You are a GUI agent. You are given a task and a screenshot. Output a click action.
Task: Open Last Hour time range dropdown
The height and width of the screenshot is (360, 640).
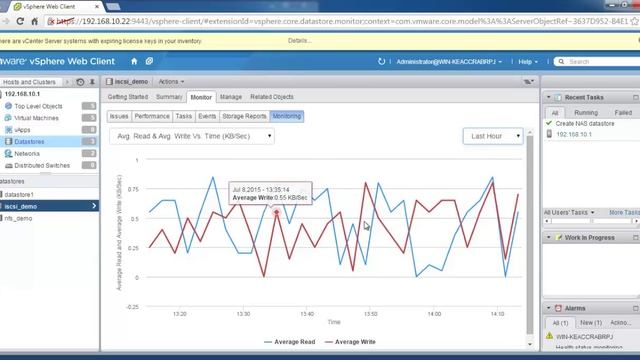(493, 136)
